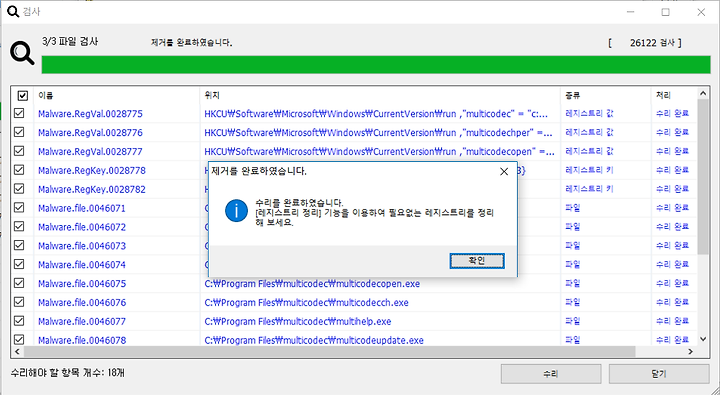Screen dimensions: 720x395
Task: Click 파일 type in Malware.file.0046077 row
Action: tap(573, 321)
